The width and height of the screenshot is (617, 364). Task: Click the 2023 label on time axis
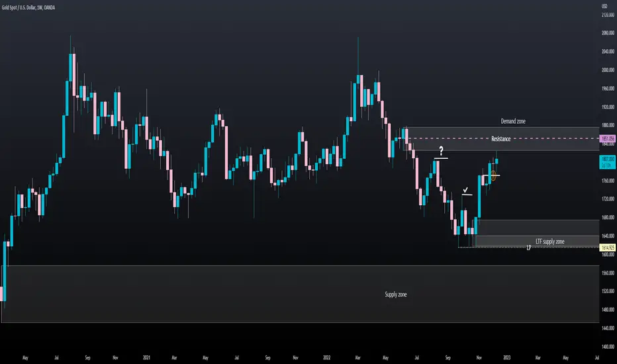[507, 357]
